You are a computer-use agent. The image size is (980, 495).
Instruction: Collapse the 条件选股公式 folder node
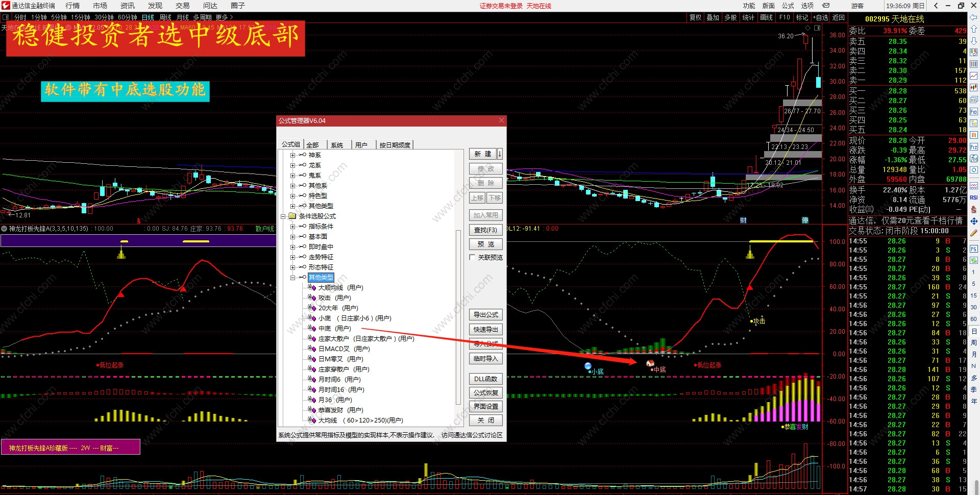pos(283,216)
